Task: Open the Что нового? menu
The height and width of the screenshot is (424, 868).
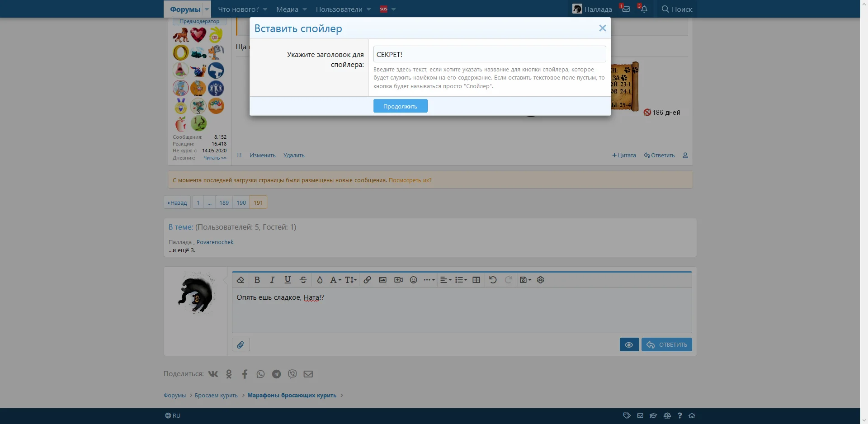Action: [x=238, y=9]
